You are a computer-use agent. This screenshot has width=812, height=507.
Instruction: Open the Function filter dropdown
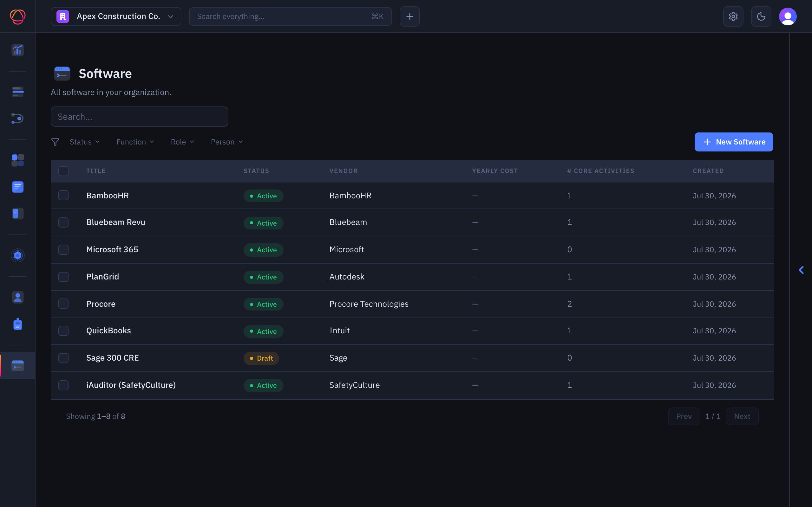point(135,142)
